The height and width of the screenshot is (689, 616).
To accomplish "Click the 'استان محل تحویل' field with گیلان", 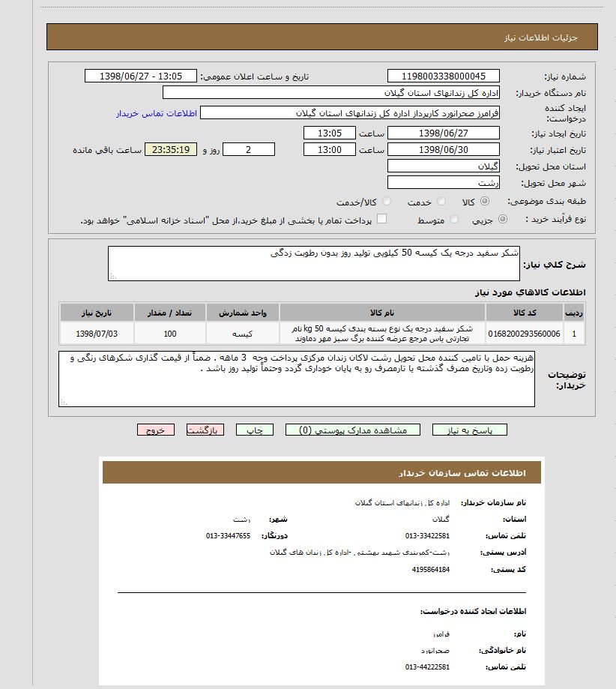I will tap(444, 166).
